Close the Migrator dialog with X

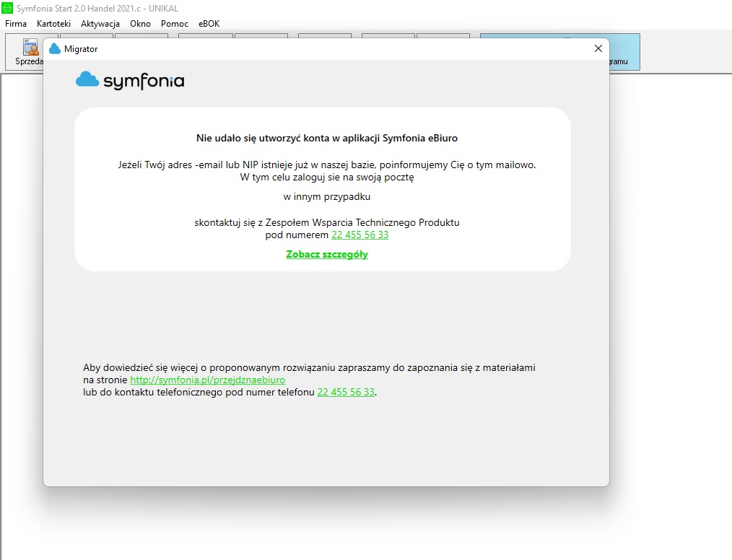click(598, 48)
